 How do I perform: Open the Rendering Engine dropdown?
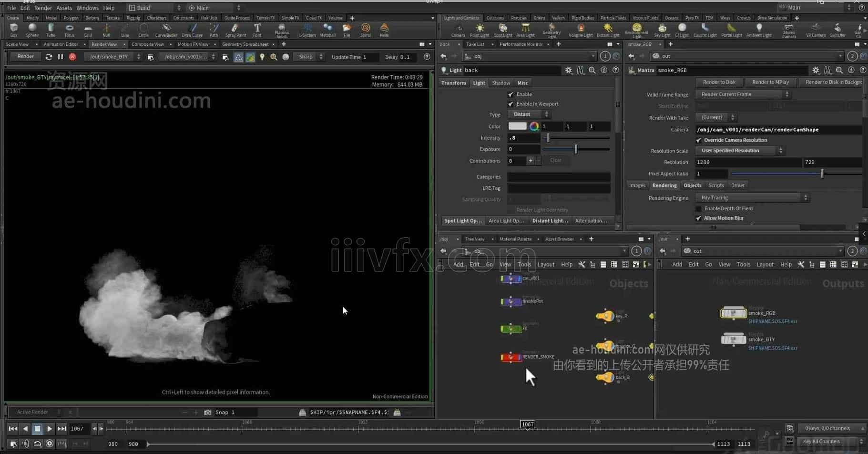click(x=753, y=197)
